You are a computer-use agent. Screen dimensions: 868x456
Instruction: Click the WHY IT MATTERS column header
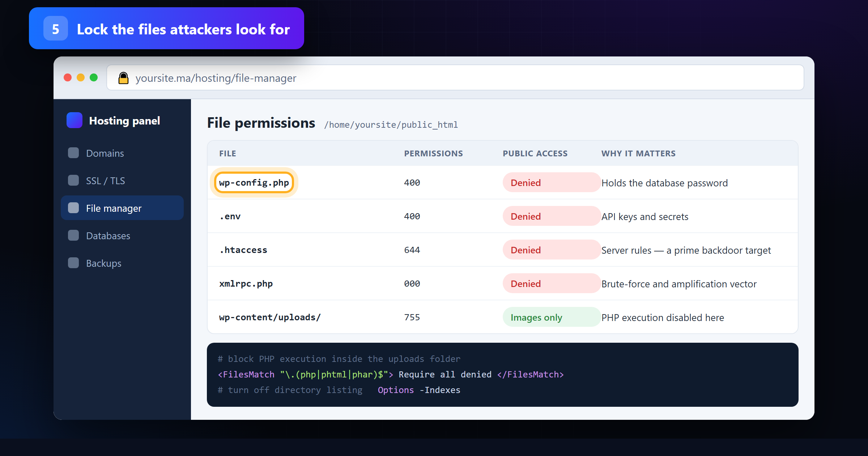pyautogui.click(x=638, y=153)
